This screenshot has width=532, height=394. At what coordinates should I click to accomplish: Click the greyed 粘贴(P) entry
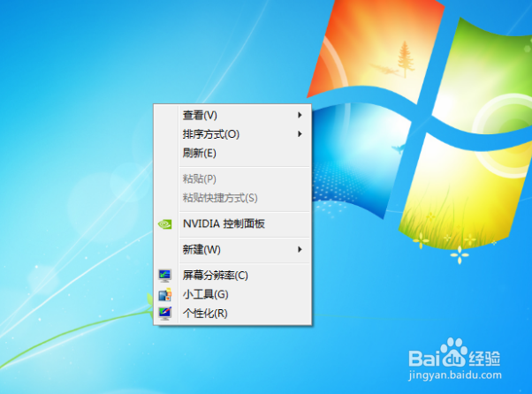(232, 178)
